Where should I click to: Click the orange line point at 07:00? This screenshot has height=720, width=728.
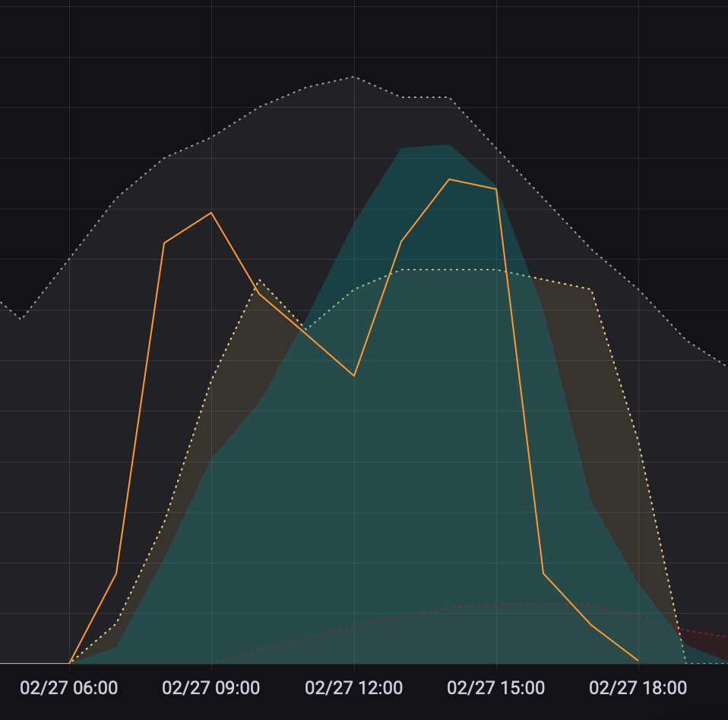116,573
